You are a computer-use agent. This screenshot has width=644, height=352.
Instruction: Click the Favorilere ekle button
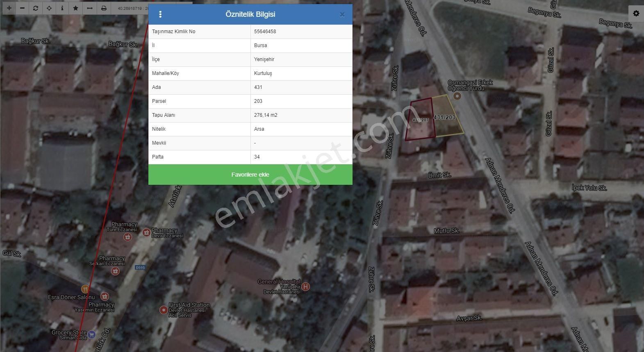point(250,175)
